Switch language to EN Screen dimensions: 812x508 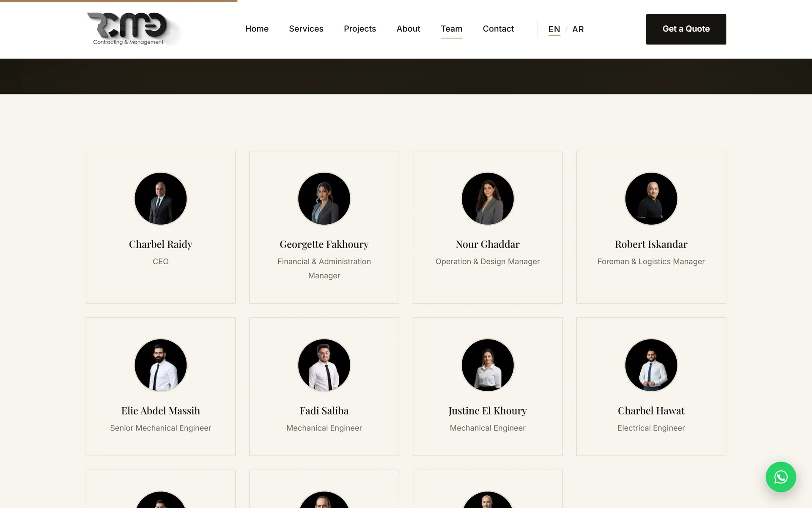pyautogui.click(x=554, y=29)
